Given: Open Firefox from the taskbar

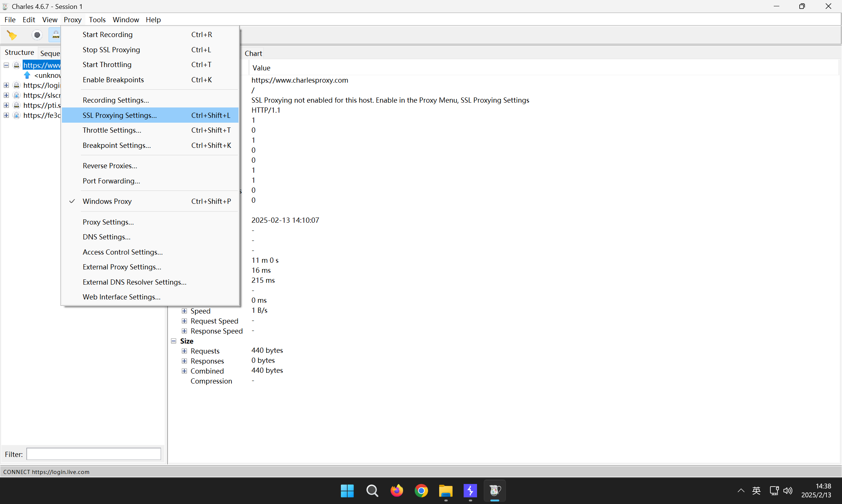Looking at the screenshot, I should [397, 491].
